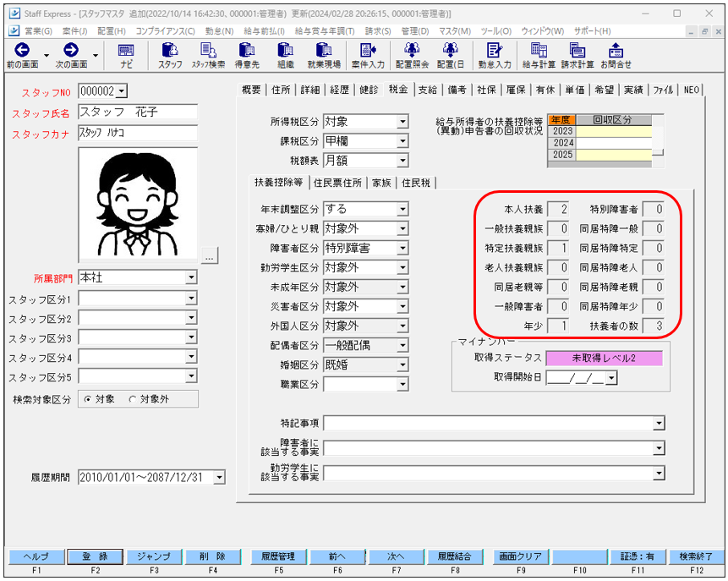Open the マスタ(M) menu

455,31
